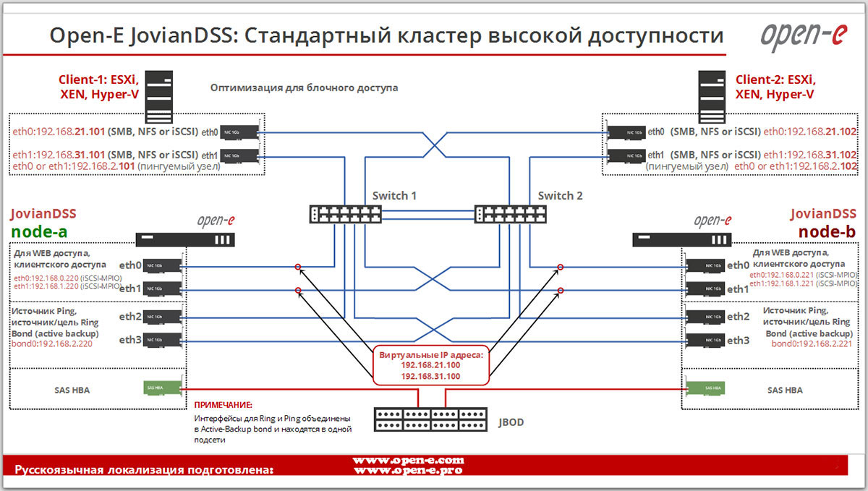Screen dimensions: 868x491
Task: Click the Switch 1 device icon
Action: [x=345, y=214]
